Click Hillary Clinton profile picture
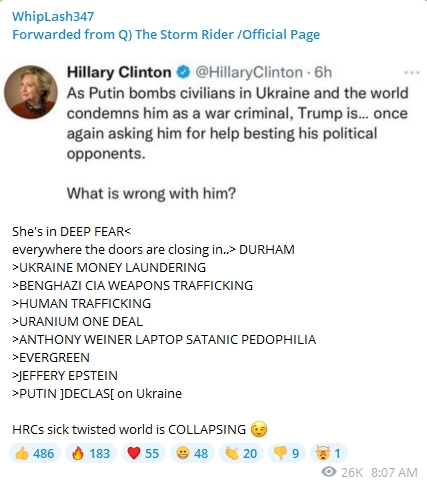Screen dimensions: 427x480 [31, 92]
